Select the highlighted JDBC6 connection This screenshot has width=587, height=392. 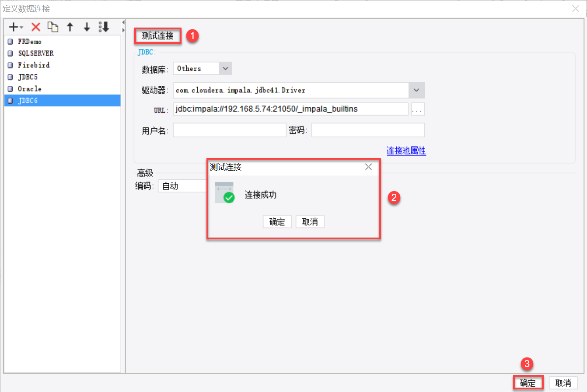(62, 101)
